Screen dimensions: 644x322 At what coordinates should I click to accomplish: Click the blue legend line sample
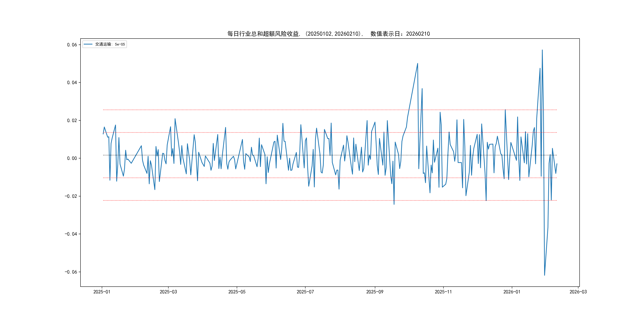coord(88,44)
